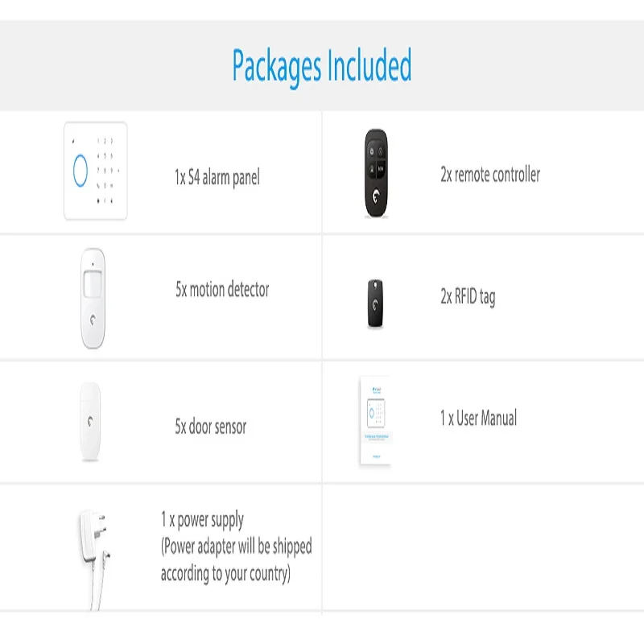Click the "1 x User Manual" label

pyautogui.click(x=478, y=419)
